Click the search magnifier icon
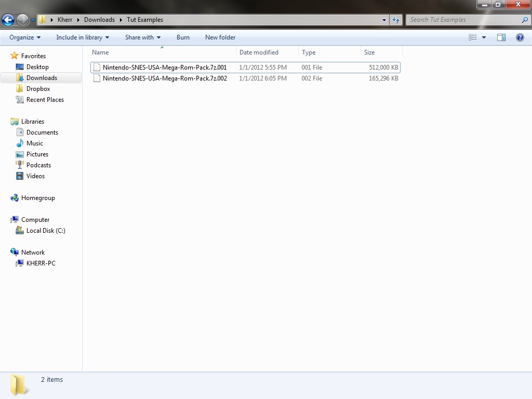This screenshot has height=399, width=532. (x=525, y=20)
